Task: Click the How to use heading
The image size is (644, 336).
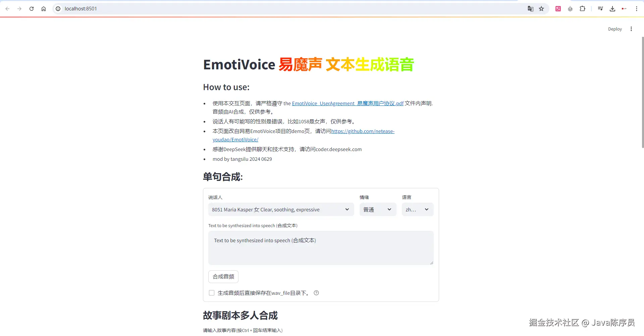Action: (x=226, y=87)
